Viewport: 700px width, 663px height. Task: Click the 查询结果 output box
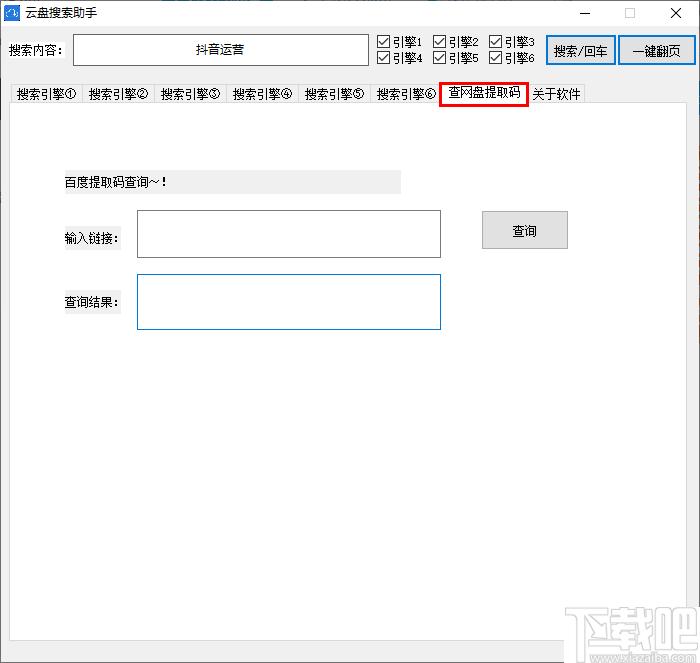[289, 302]
